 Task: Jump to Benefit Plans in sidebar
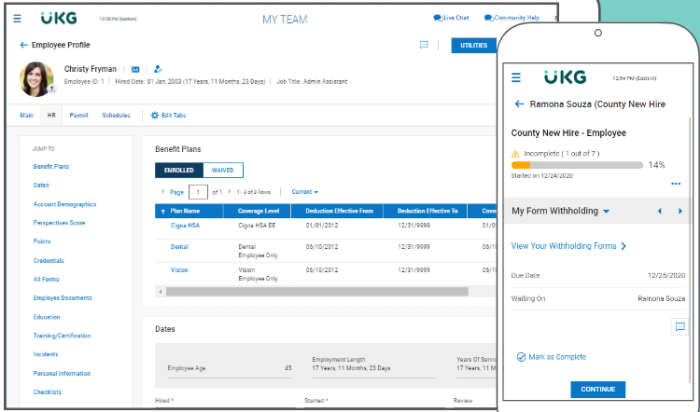click(51, 166)
